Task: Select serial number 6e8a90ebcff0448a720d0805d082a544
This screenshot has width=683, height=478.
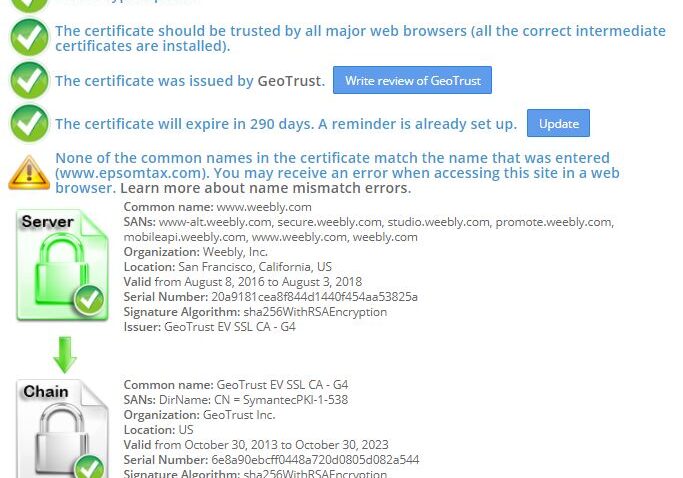Action: point(315,460)
